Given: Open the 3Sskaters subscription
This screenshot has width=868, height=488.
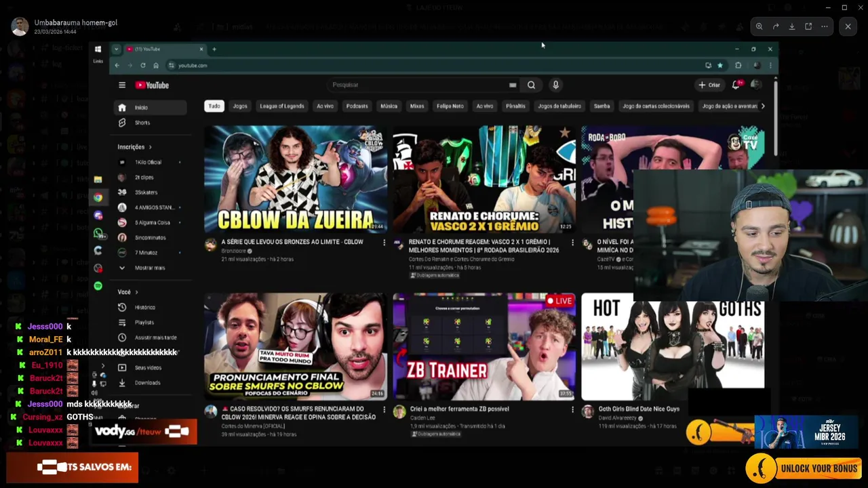Looking at the screenshot, I should pyautogui.click(x=150, y=192).
